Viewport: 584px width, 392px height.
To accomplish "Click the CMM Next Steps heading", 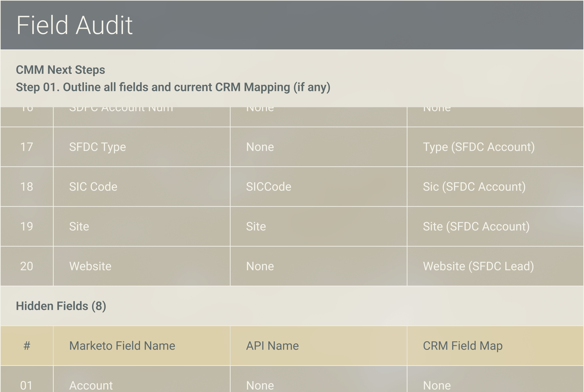I will tap(60, 70).
